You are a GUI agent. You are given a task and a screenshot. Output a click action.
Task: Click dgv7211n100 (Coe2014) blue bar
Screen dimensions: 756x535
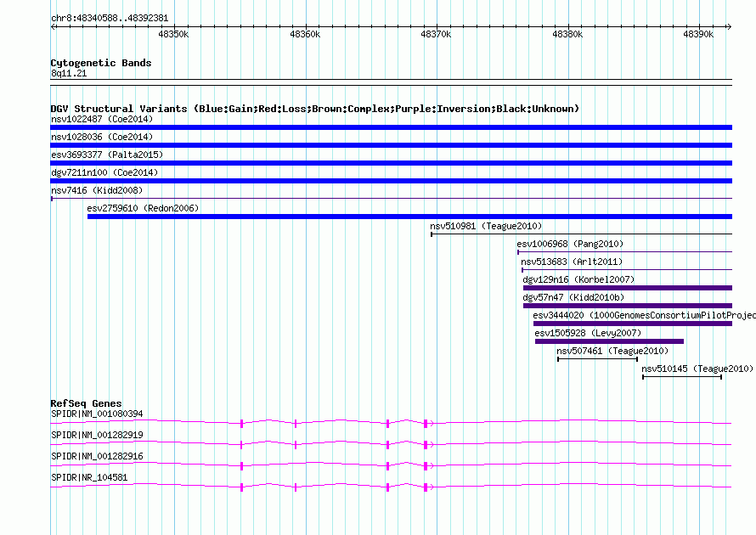(391, 181)
